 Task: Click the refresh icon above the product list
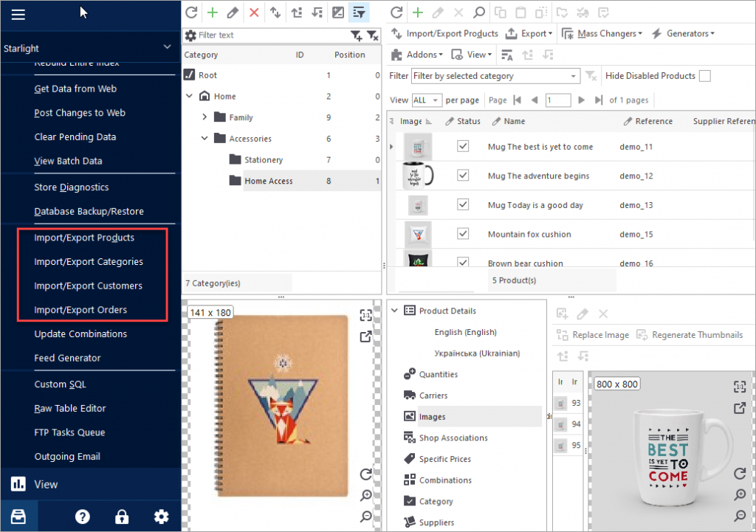(x=396, y=12)
